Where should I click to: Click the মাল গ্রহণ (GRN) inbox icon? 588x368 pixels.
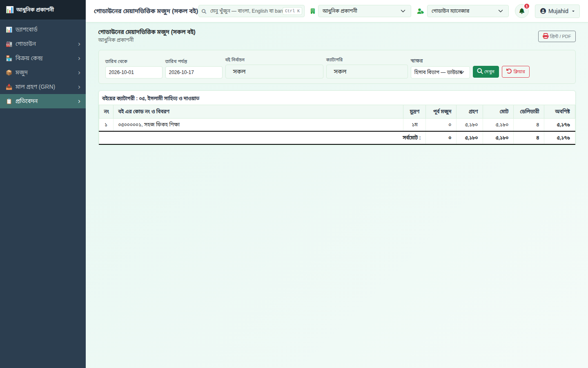[x=9, y=87]
